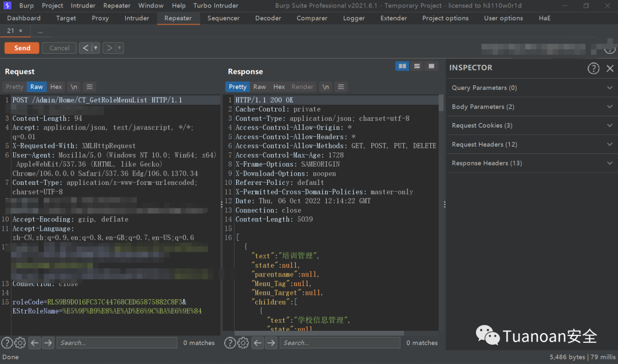618x364 pixels.
Task: Expand Request Headers section
Action: click(532, 144)
